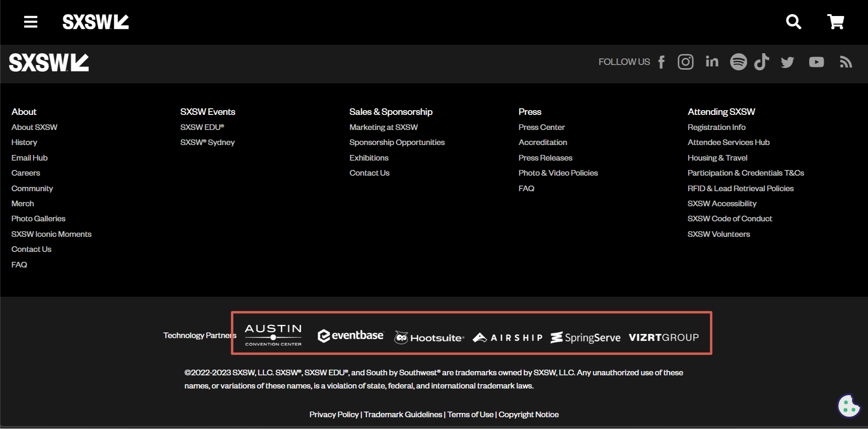Screen dimensions: 868x429
Task: Open the Photo Galleries link
Action: pos(38,219)
